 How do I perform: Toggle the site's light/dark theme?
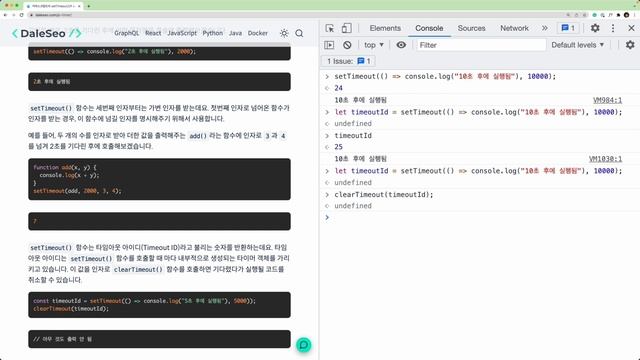(x=284, y=33)
